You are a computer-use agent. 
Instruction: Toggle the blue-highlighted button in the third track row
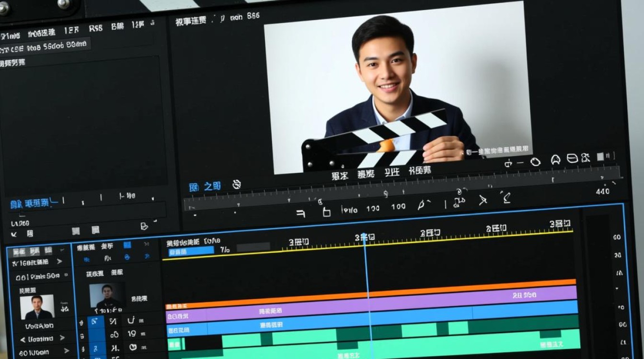click(96, 348)
